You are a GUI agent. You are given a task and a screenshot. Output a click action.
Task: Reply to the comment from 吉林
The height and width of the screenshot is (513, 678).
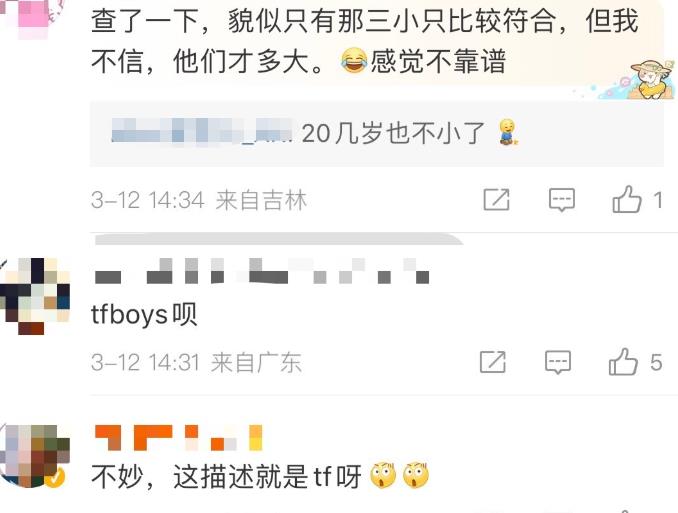pos(562,200)
